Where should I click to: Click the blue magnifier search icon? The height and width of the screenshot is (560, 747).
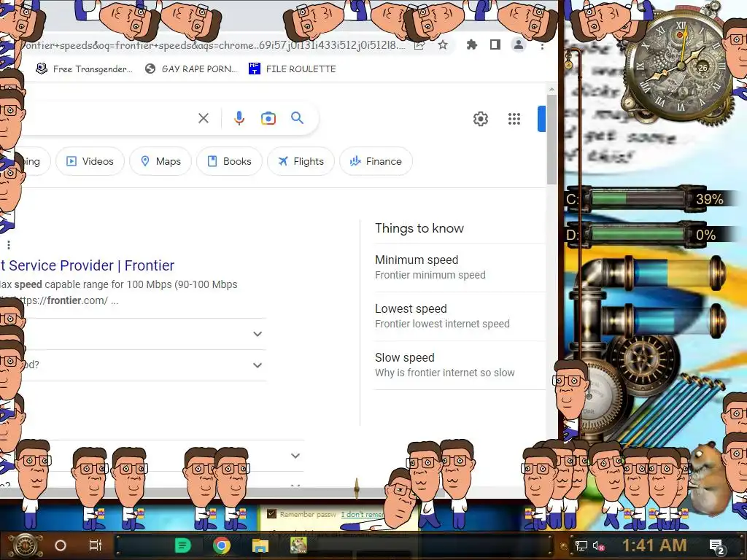298,118
